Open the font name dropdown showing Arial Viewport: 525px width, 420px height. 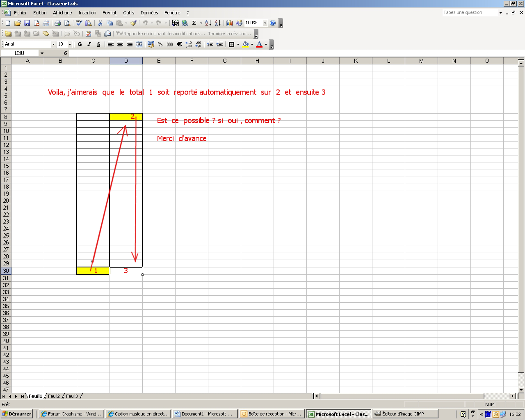coord(53,44)
